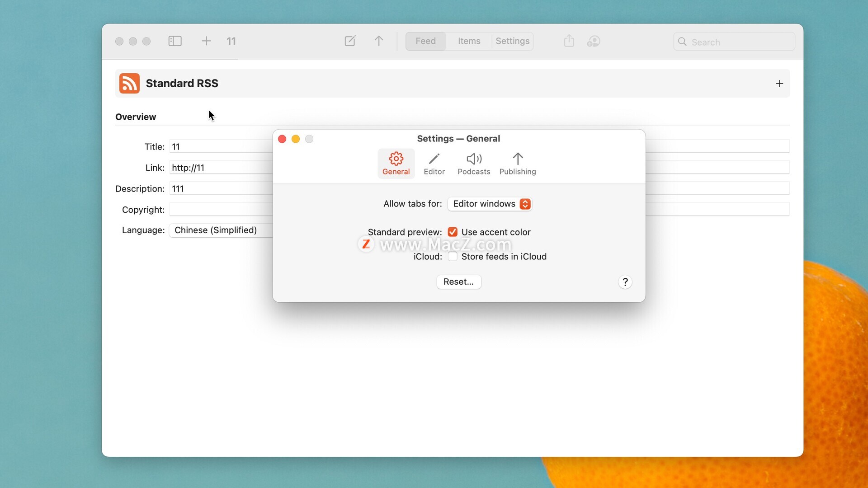This screenshot has width=868, height=488.
Task: Enable Store feeds in iCloud checkbox
Action: tap(453, 257)
